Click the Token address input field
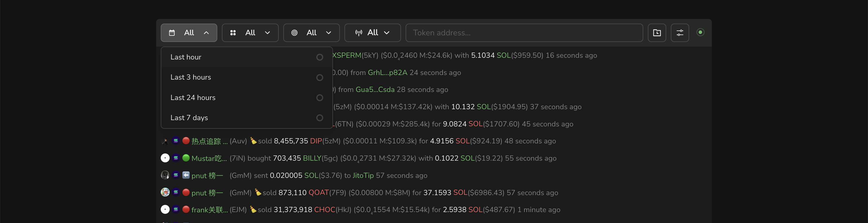Image resolution: width=868 pixels, height=223 pixels. point(524,33)
